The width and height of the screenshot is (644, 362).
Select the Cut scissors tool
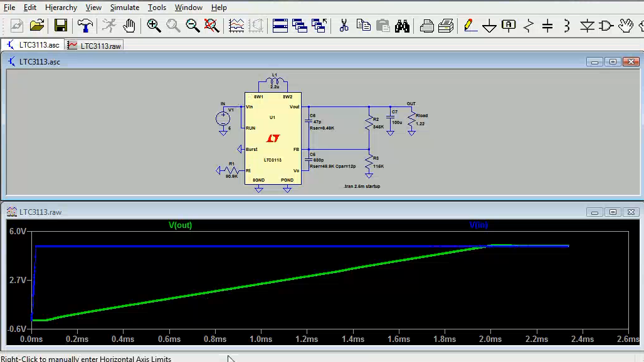pyautogui.click(x=344, y=26)
